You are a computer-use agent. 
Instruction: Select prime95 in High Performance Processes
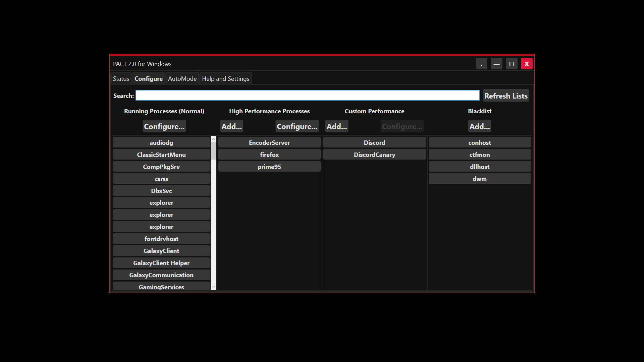coord(269,166)
